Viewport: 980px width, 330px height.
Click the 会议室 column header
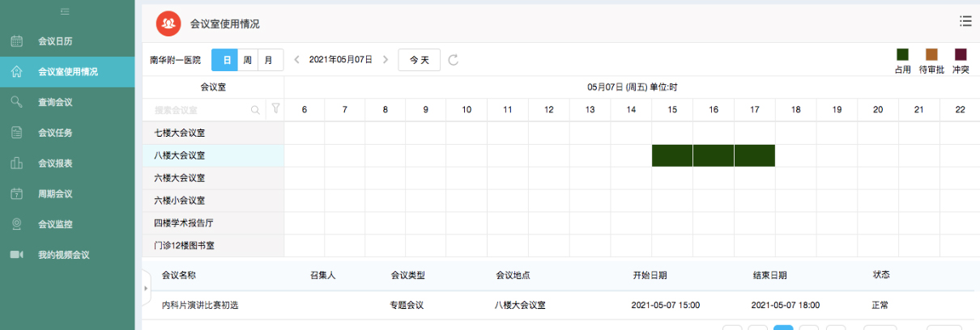coord(213,87)
